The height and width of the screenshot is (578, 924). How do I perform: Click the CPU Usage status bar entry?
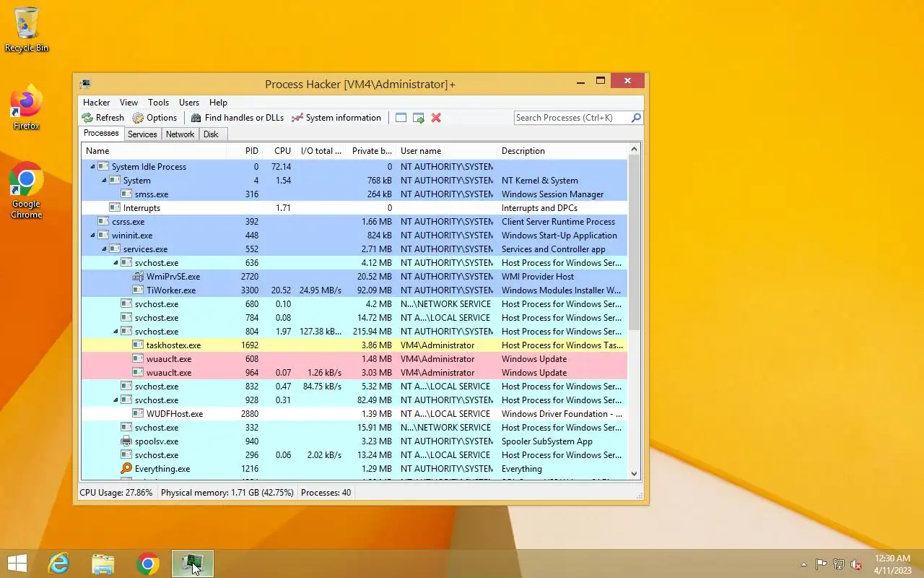click(116, 493)
